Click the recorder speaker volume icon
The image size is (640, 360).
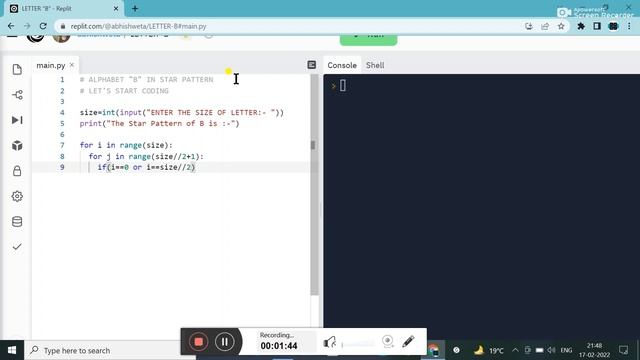pos(330,342)
